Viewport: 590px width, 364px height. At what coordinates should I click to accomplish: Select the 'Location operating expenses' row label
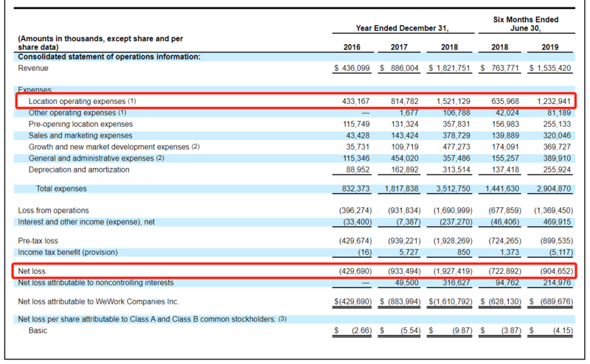pyautogui.click(x=82, y=101)
